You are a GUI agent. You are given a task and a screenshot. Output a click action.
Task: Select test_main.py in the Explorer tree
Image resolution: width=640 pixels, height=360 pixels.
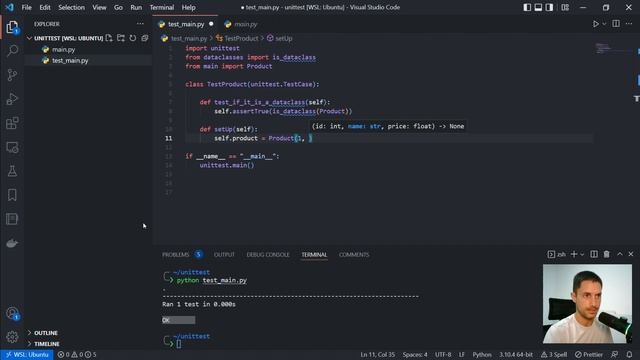[70, 60]
